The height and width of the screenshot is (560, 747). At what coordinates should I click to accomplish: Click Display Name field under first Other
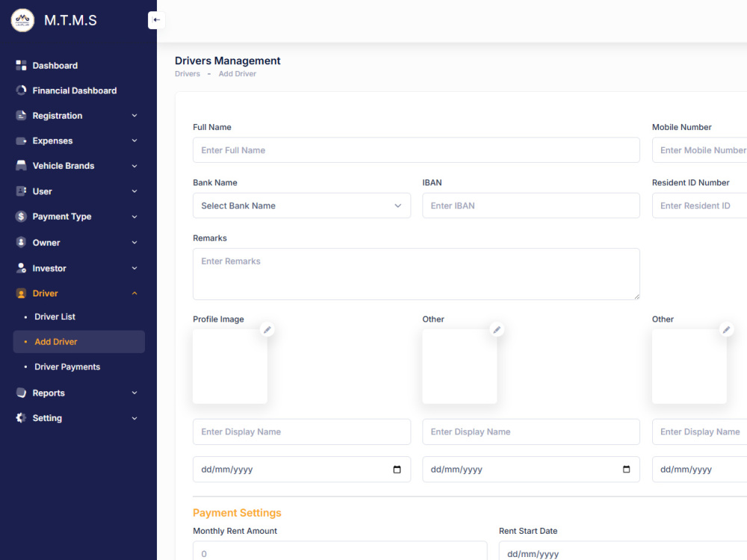(x=530, y=432)
